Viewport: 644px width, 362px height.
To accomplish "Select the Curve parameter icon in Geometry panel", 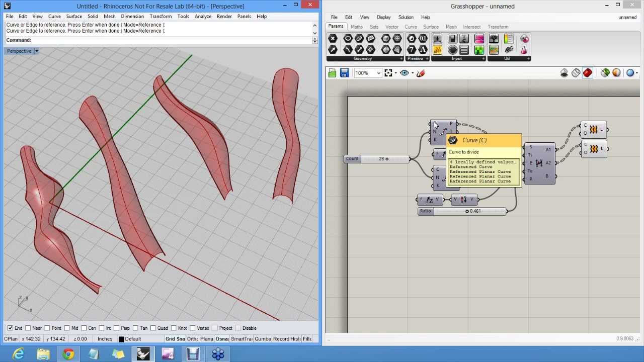I will 359,39.
